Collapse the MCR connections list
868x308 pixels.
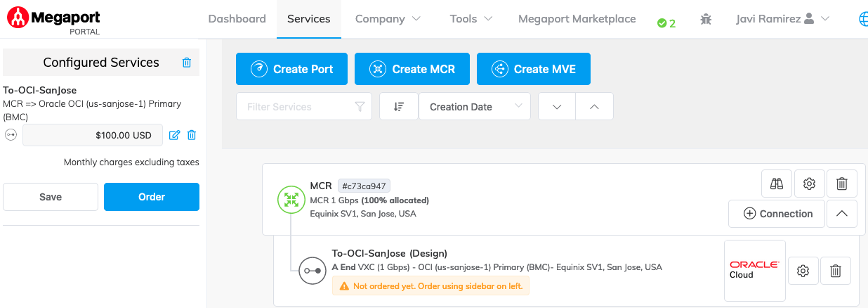click(841, 214)
